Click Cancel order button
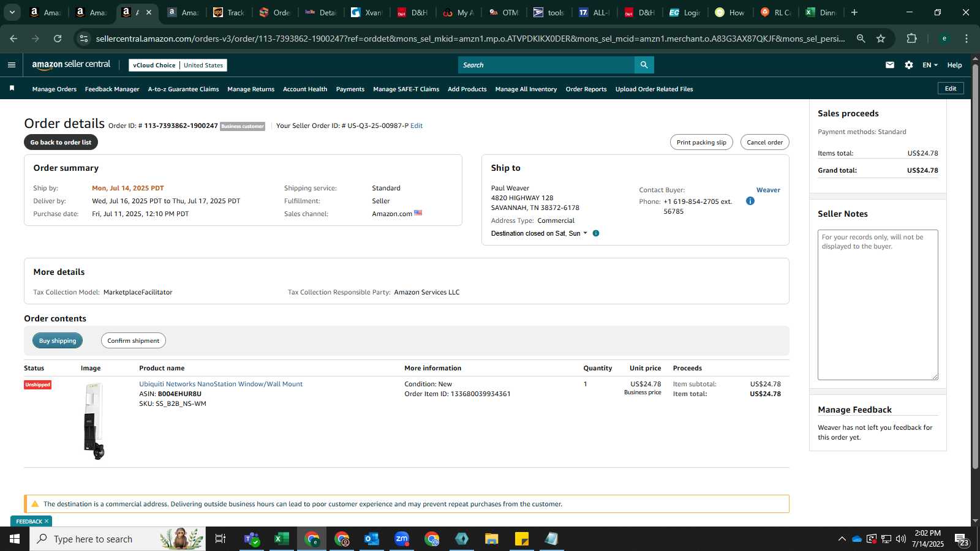This screenshot has height=551, width=980. pos(764,142)
